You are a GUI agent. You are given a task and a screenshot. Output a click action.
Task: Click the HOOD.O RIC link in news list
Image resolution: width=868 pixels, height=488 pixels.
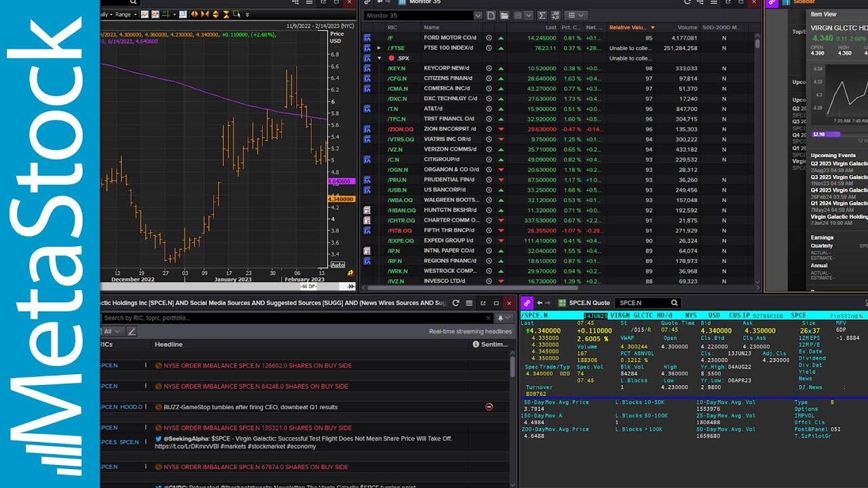point(132,407)
